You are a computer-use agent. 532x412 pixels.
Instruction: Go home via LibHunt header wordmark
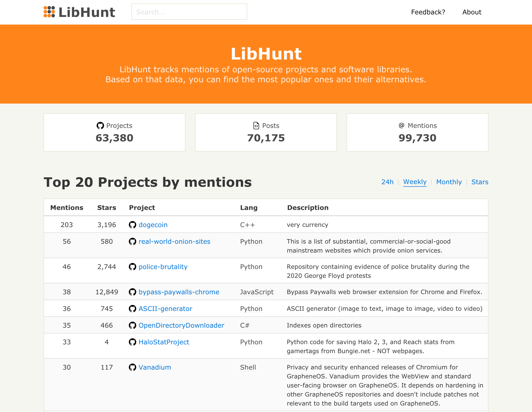87,12
